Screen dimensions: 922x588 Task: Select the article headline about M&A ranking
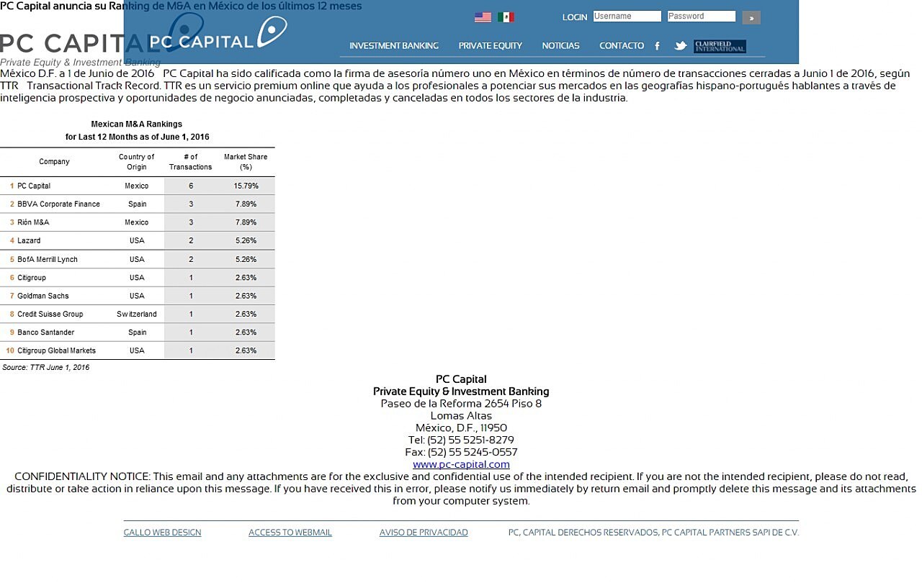181,6
